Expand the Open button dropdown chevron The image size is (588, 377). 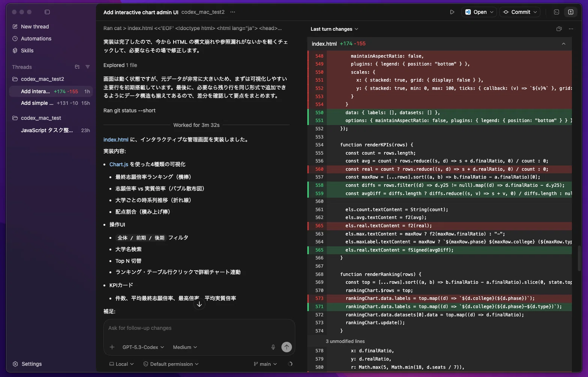492,12
